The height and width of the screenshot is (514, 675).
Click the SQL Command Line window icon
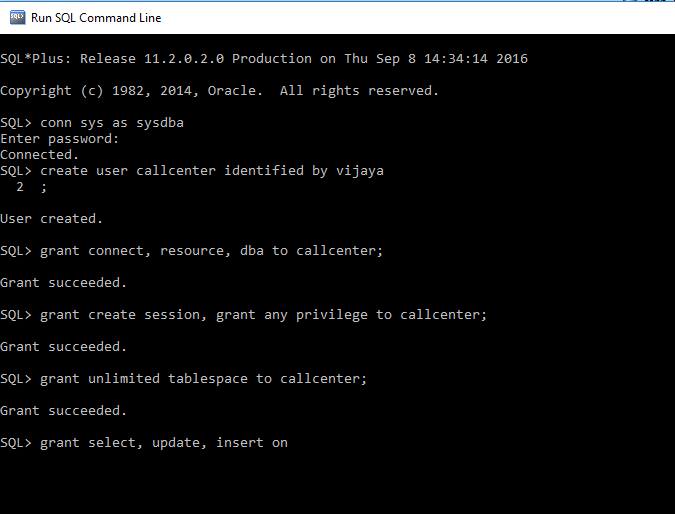(17, 18)
